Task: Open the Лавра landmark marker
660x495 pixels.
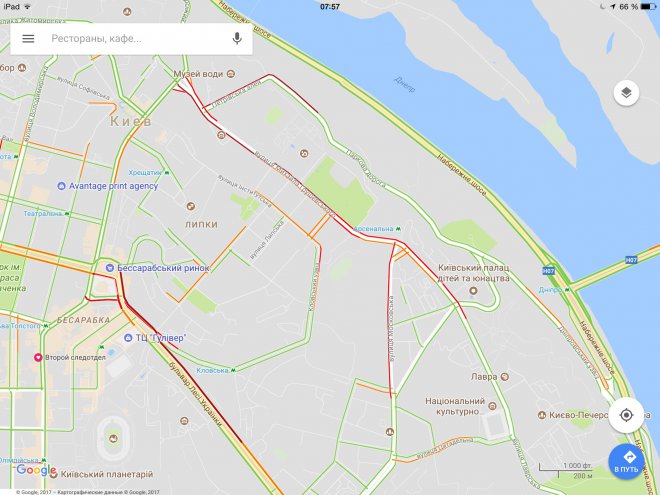Action: click(x=505, y=377)
